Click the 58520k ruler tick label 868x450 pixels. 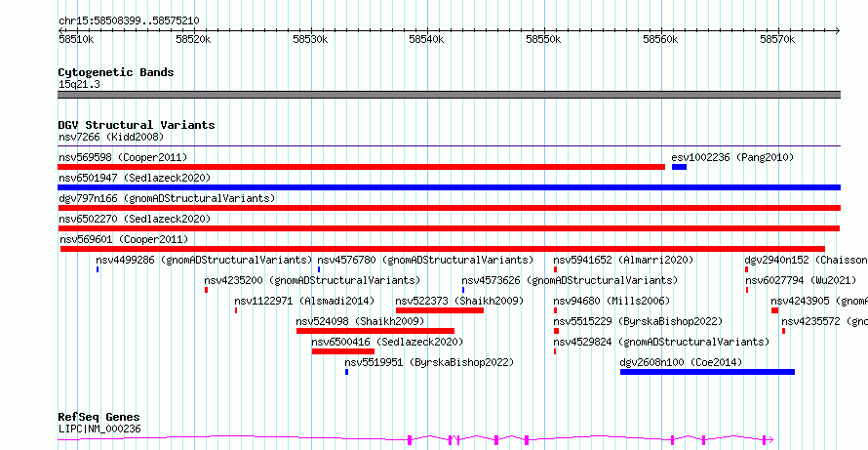click(x=193, y=39)
